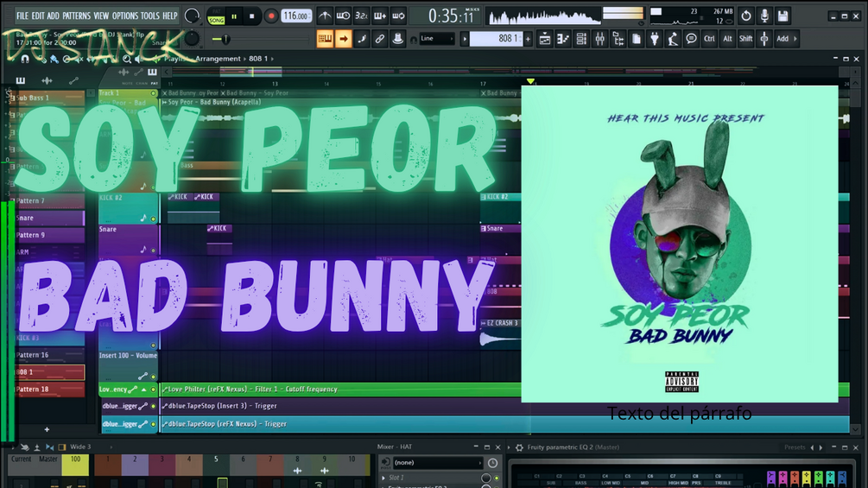
Task: Open the PATTERNS menu
Action: point(76,16)
